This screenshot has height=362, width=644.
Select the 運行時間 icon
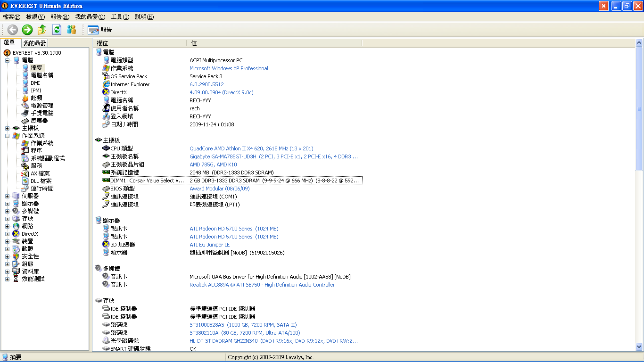25,189
